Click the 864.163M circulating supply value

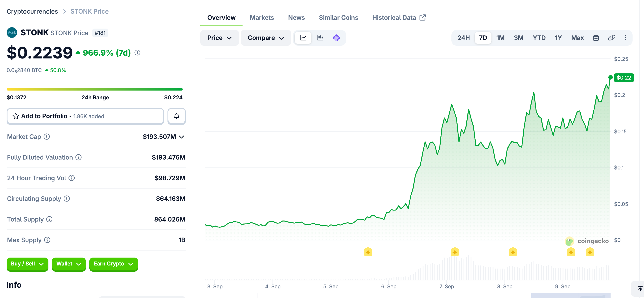[171, 198]
